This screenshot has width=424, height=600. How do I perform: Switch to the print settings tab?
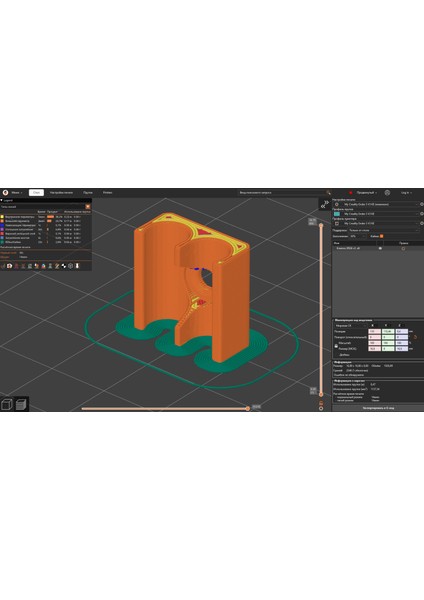pos(61,192)
